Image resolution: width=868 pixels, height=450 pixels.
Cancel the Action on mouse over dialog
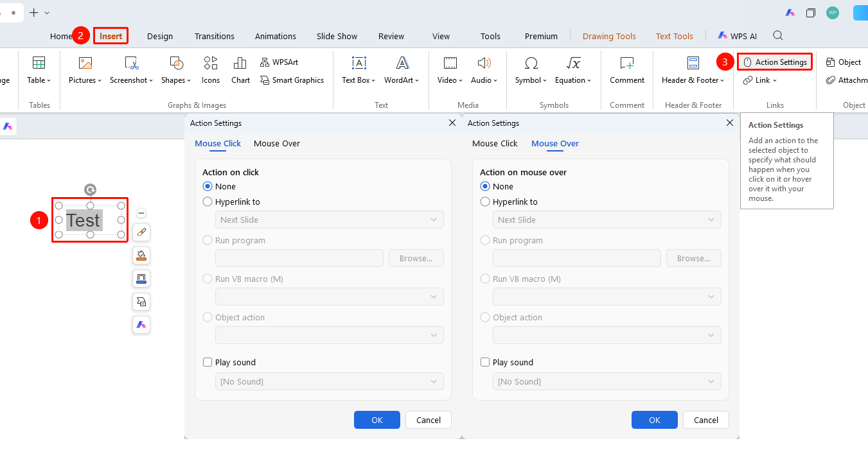click(x=706, y=420)
